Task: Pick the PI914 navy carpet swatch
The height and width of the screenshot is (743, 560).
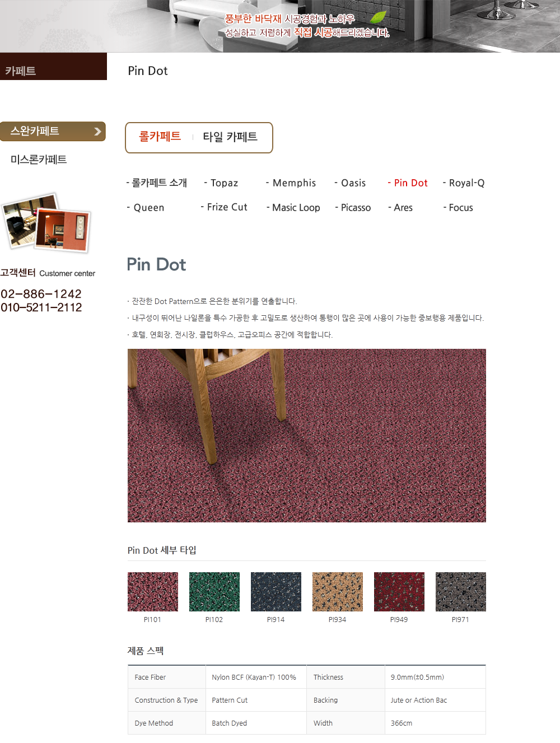Action: [276, 592]
